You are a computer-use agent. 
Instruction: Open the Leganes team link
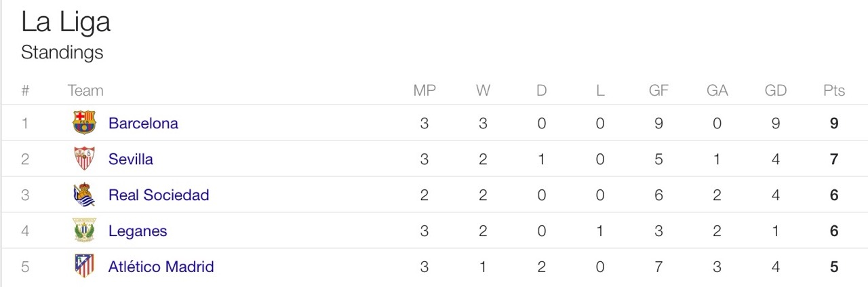point(138,231)
